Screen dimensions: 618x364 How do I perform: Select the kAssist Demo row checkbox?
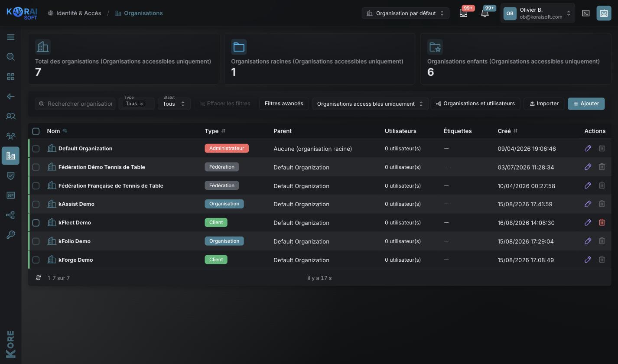coord(36,204)
